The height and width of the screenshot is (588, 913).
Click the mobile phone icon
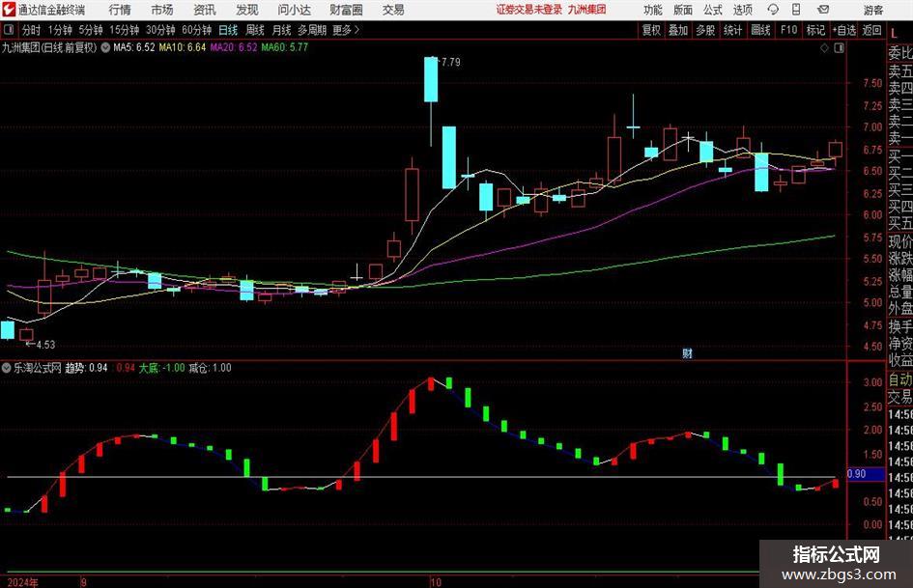(x=796, y=10)
